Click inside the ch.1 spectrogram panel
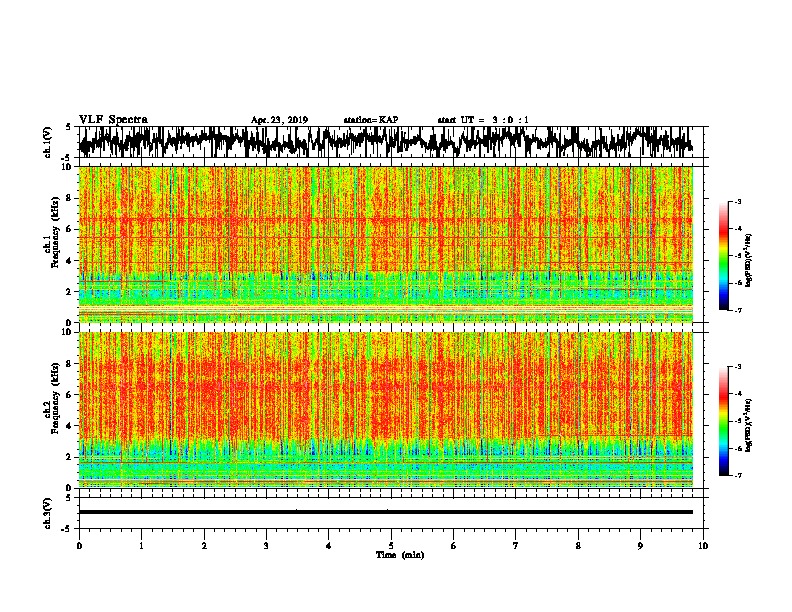 (385, 244)
